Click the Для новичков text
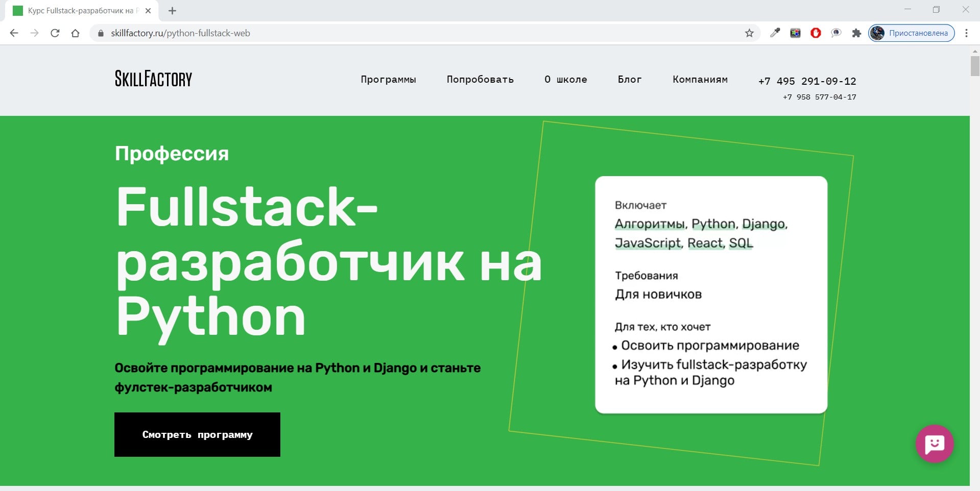 tap(658, 294)
